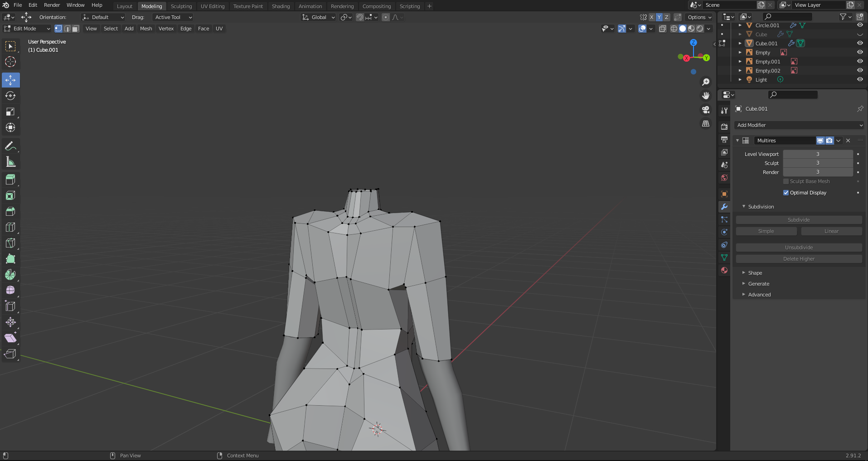
Task: Click the Subdivide button
Action: (x=799, y=220)
